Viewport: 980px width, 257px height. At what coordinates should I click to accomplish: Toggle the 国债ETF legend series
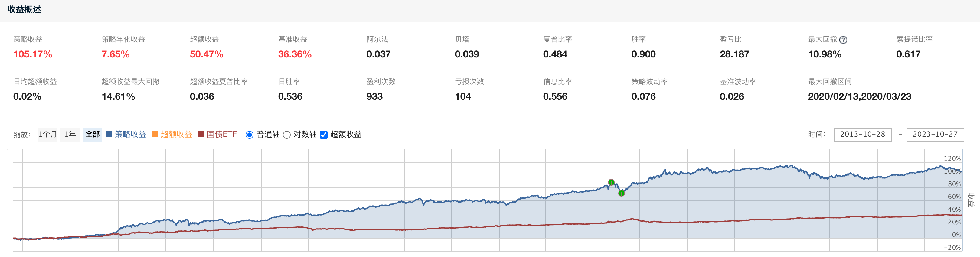click(x=222, y=134)
